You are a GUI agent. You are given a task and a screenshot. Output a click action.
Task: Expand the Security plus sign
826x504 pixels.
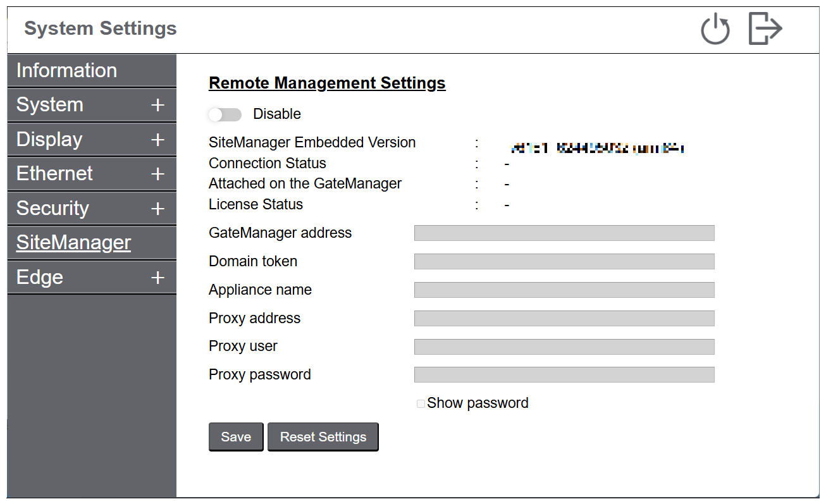pos(157,209)
